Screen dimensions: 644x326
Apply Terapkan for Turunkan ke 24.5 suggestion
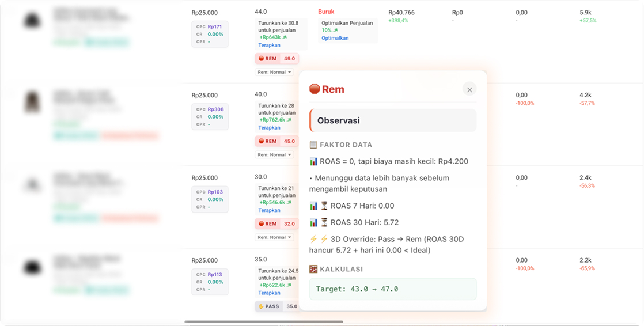(x=269, y=293)
